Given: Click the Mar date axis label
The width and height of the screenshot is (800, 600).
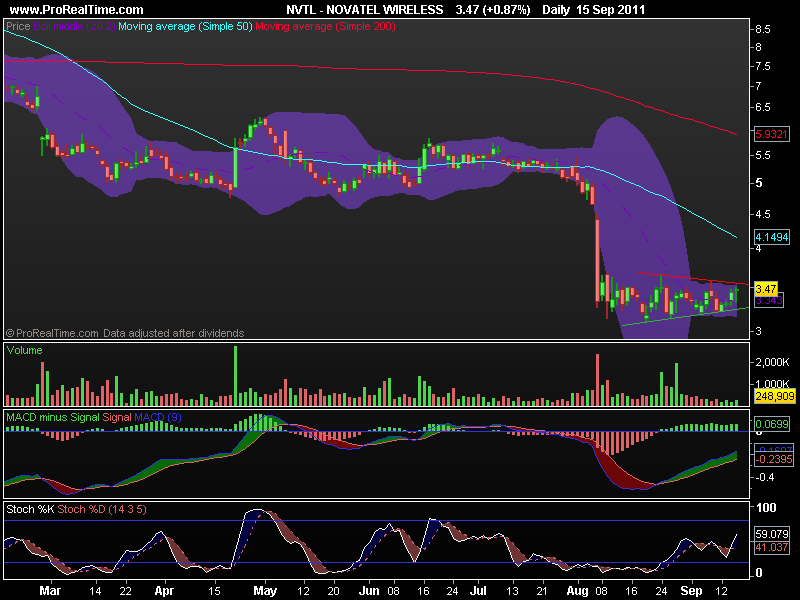Looking at the screenshot, I should pyautogui.click(x=50, y=591).
